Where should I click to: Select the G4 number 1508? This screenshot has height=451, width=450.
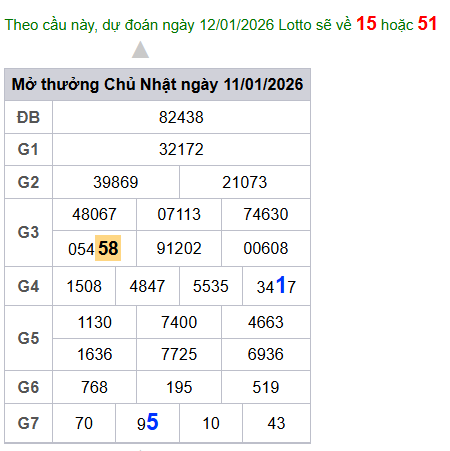[84, 286]
